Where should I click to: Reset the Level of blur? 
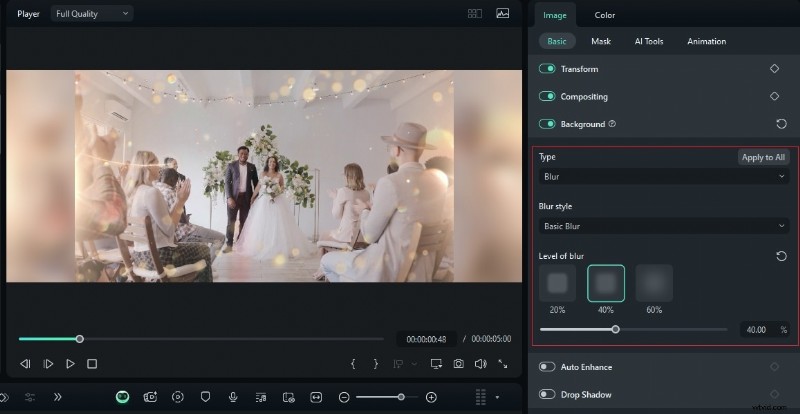coord(781,256)
